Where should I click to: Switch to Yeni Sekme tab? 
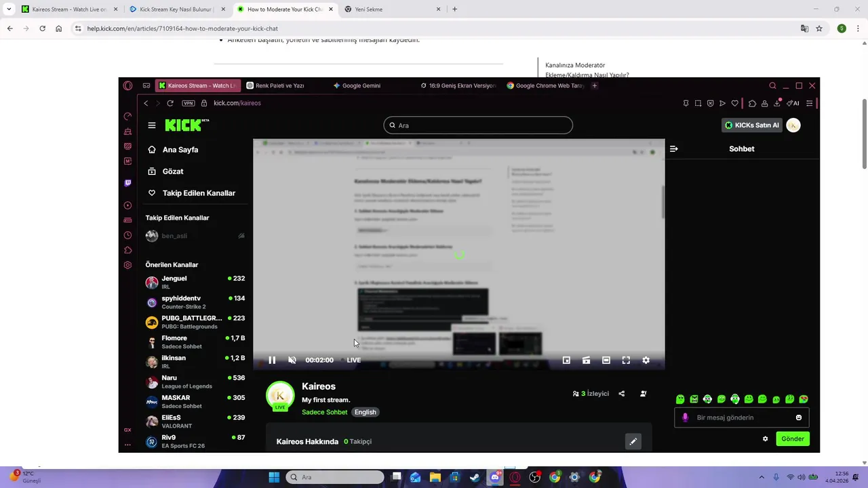[392, 9]
